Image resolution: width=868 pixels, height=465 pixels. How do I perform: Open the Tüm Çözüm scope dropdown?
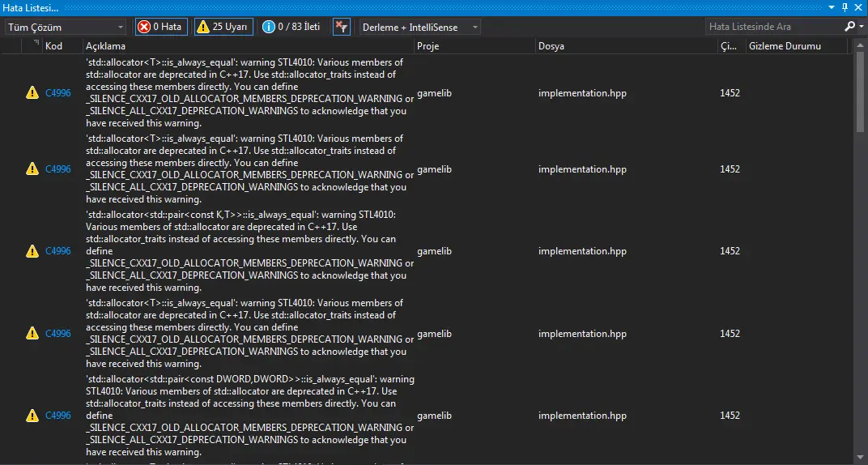[66, 27]
